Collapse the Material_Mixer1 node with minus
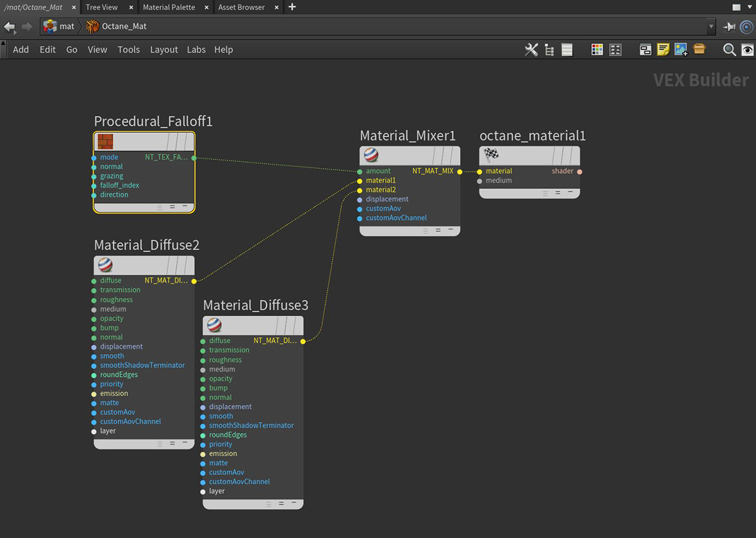Image resolution: width=756 pixels, height=538 pixels. click(x=450, y=230)
